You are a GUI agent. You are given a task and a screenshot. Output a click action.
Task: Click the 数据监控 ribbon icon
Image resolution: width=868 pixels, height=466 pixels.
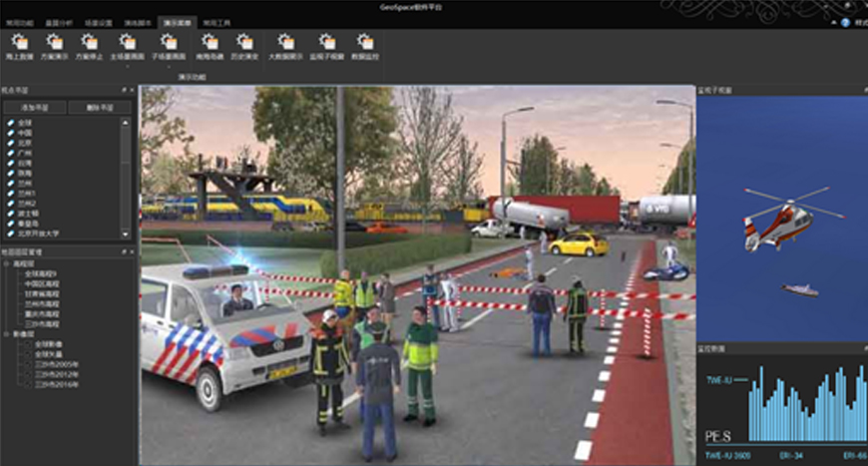[366, 46]
